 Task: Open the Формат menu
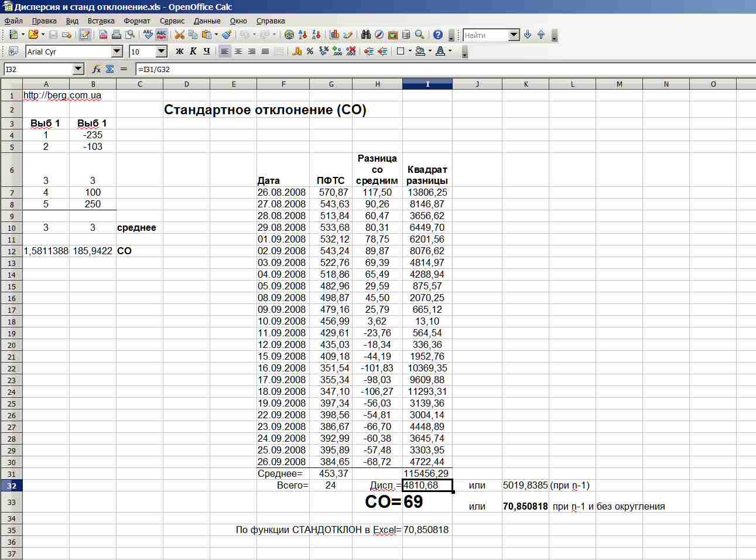click(x=137, y=21)
